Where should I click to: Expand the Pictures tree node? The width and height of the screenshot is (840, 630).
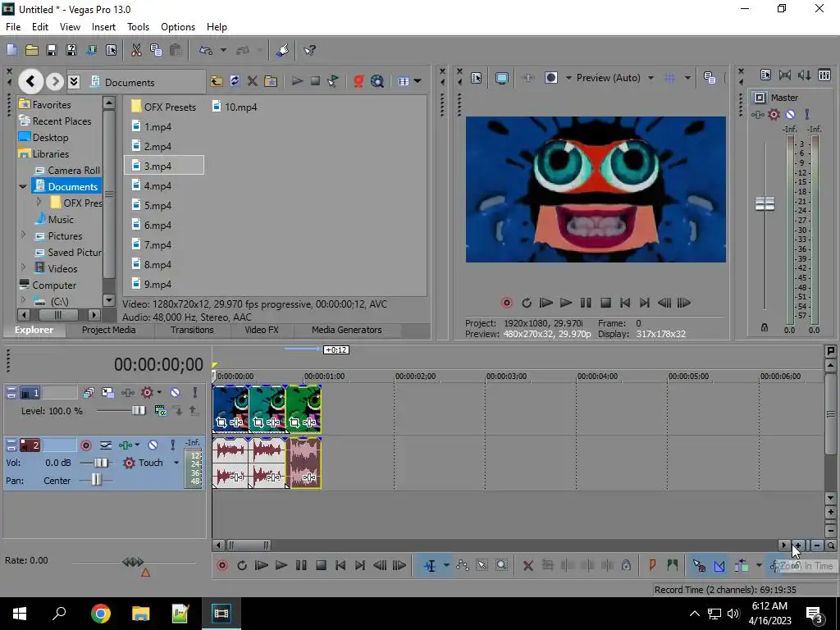click(23, 235)
